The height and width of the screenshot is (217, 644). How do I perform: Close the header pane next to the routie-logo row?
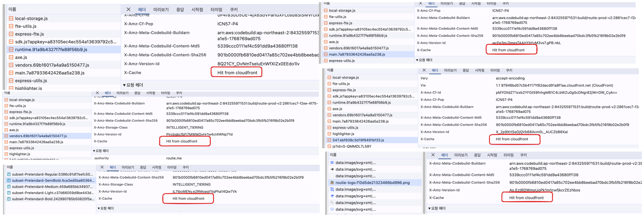click(433, 155)
